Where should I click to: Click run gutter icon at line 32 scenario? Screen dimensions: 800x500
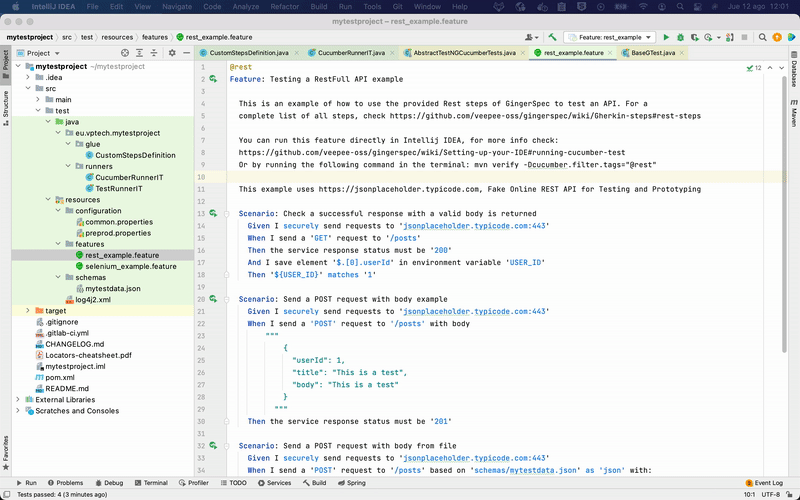click(x=213, y=446)
